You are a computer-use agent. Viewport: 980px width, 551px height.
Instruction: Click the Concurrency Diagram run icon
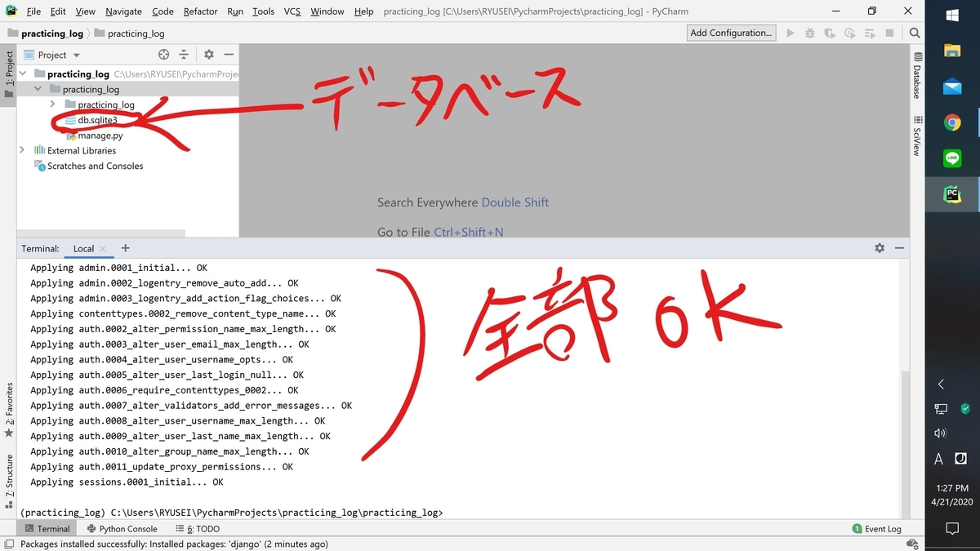[869, 33]
